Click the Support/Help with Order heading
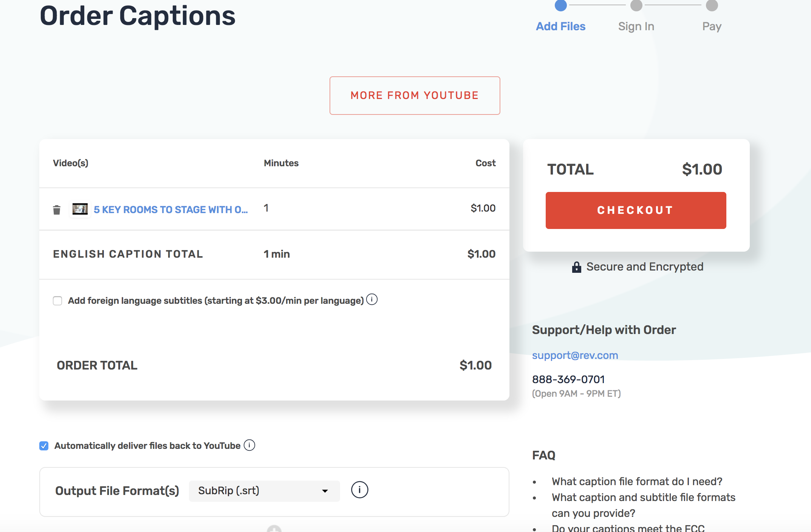This screenshot has height=532, width=811. 604,330
